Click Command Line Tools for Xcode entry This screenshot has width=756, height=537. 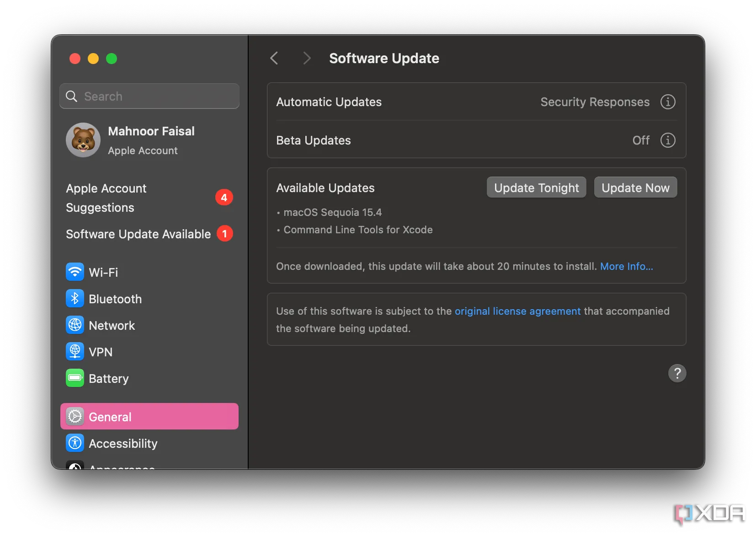tap(358, 230)
